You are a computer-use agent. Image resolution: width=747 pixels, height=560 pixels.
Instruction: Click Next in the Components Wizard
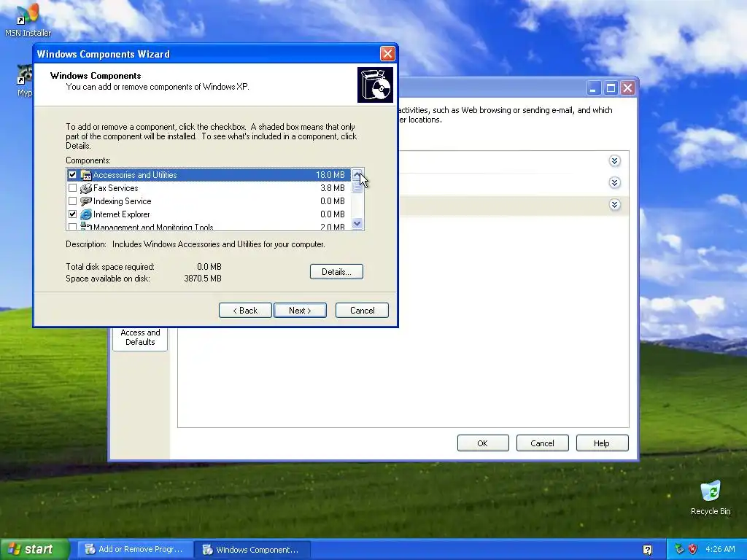(x=300, y=311)
